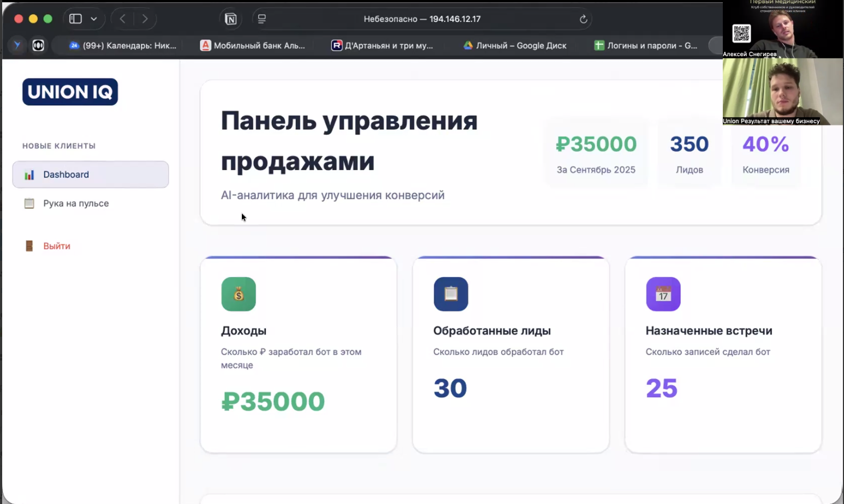Click the money bag icon in Доходы card
This screenshot has width=844, height=504.
tap(239, 294)
